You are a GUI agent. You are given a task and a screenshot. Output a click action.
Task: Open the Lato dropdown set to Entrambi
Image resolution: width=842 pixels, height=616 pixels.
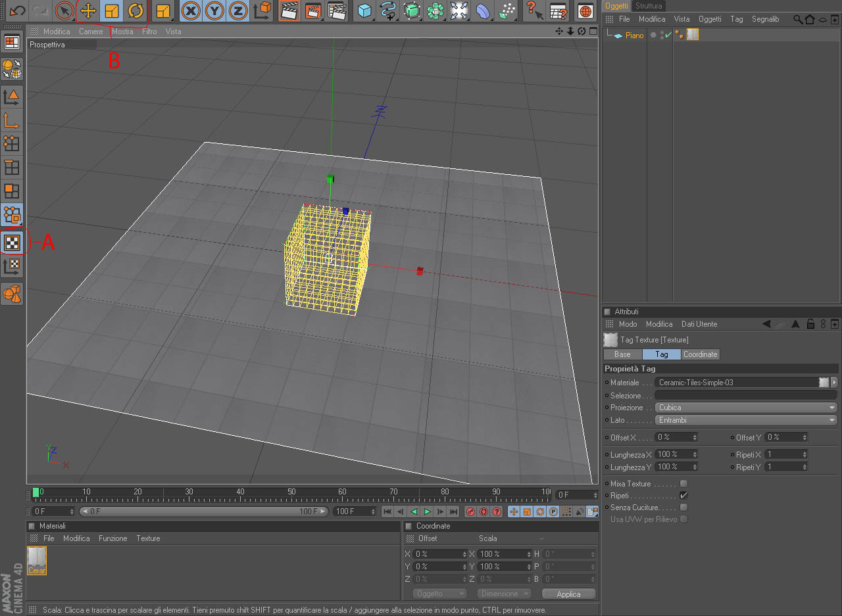coord(747,419)
